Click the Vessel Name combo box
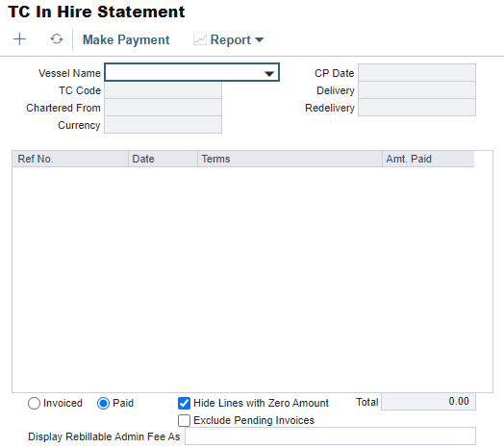The image size is (504, 448). [x=192, y=72]
